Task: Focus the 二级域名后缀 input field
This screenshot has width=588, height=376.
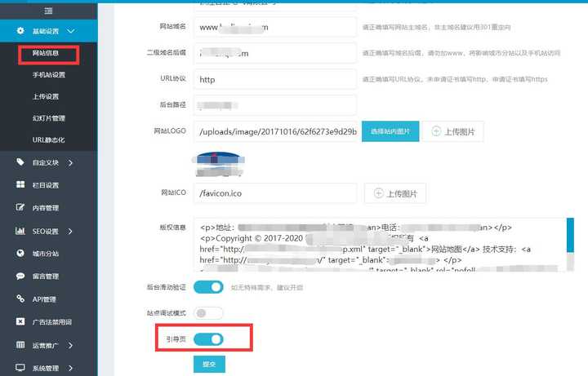Action: [275, 53]
